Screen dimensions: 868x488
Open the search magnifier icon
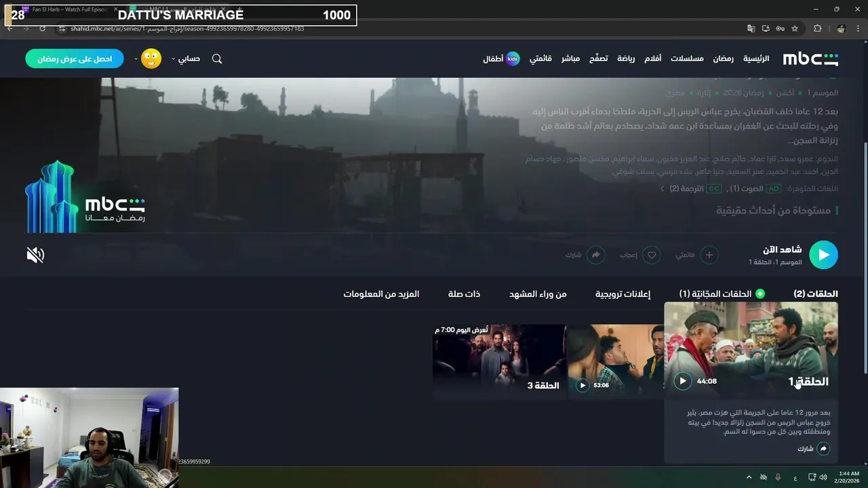click(217, 59)
